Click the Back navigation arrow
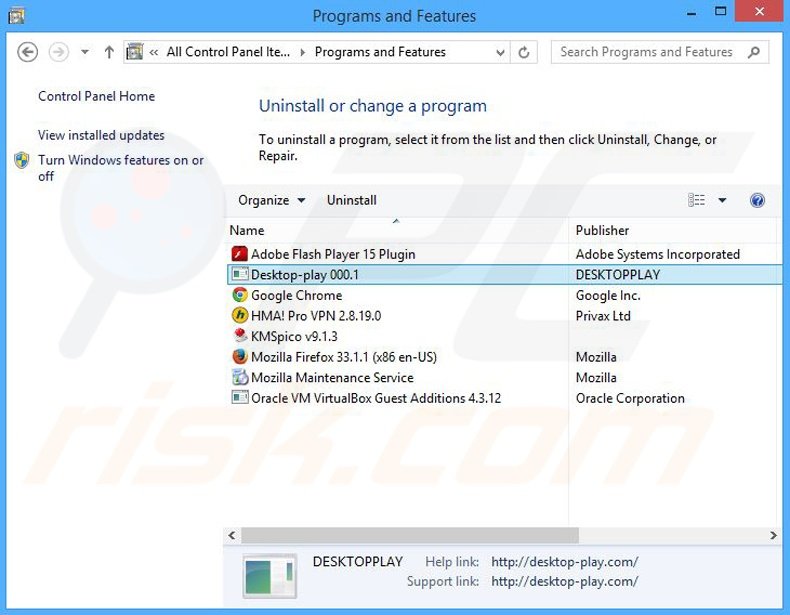This screenshot has width=790, height=615. [27, 52]
